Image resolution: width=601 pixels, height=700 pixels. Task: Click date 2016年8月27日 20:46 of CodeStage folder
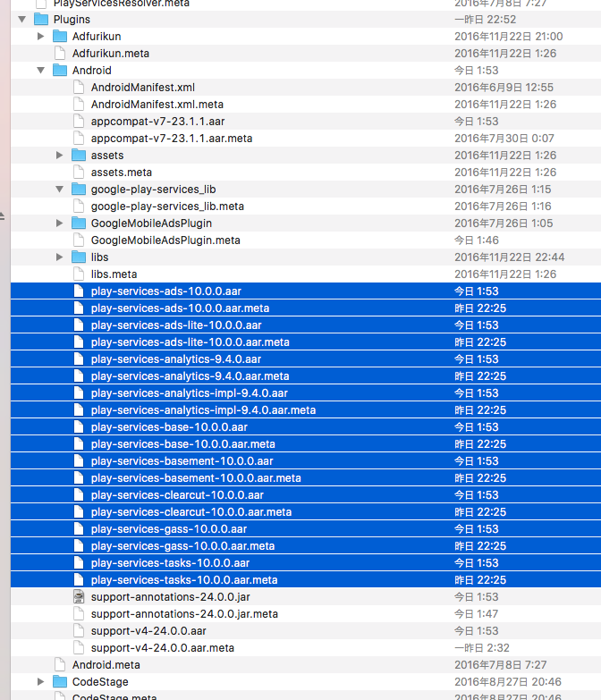coord(508,682)
